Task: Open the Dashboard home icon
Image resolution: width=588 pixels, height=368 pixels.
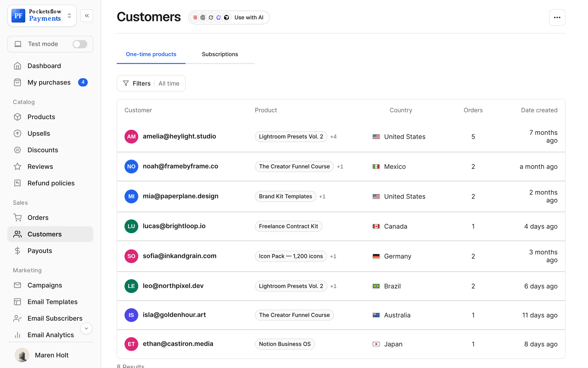Action: [x=18, y=66]
